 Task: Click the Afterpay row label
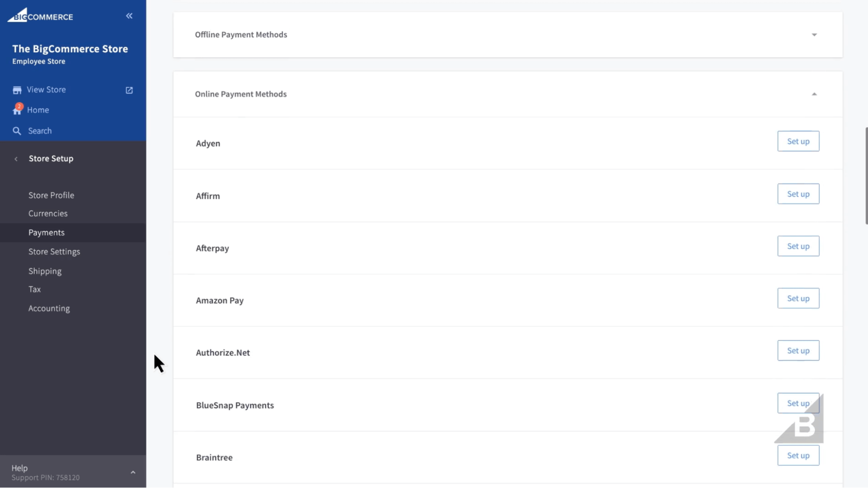pyautogui.click(x=212, y=248)
